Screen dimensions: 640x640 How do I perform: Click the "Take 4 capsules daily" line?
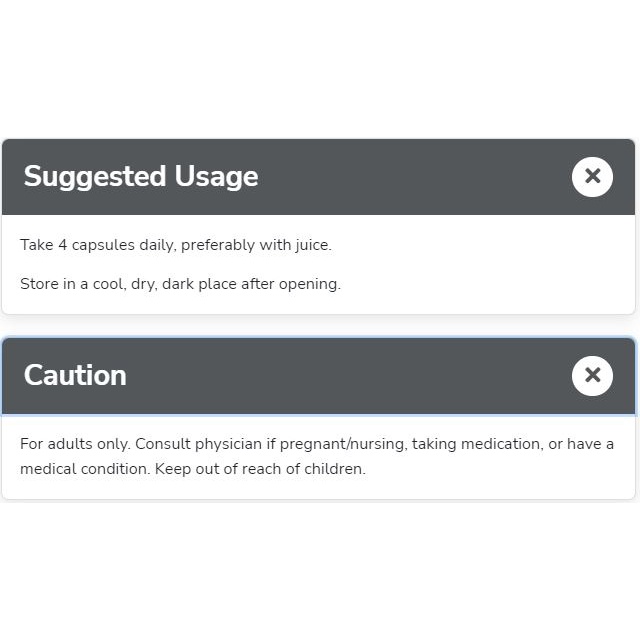(x=175, y=245)
